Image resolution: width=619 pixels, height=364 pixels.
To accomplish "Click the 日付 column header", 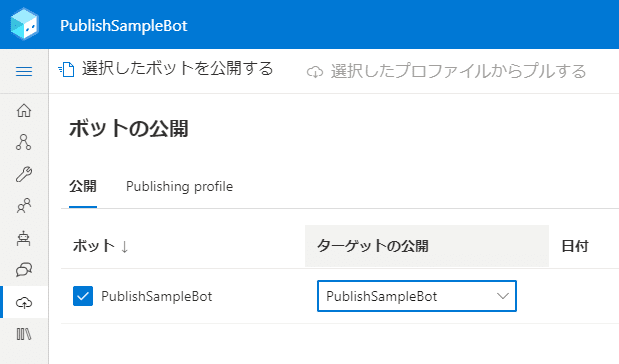I will [575, 246].
